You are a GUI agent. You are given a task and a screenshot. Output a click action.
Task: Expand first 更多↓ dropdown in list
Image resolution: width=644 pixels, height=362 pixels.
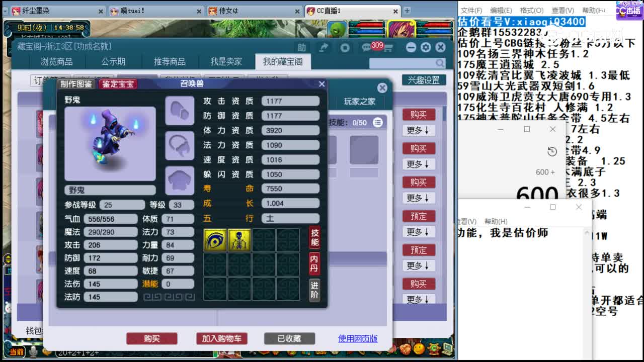pyautogui.click(x=419, y=130)
